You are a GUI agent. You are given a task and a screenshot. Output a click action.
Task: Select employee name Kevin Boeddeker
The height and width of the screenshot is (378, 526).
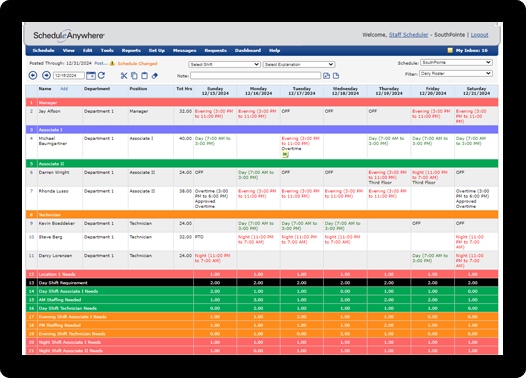pos(56,223)
